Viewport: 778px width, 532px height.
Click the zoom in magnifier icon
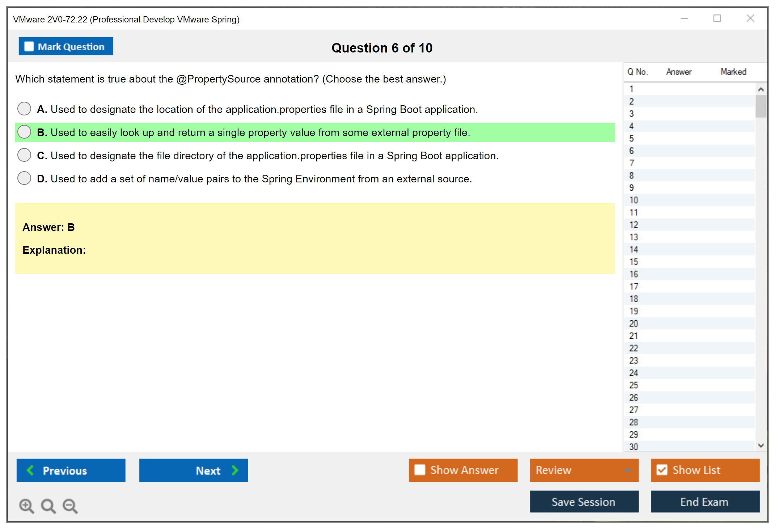(x=26, y=506)
